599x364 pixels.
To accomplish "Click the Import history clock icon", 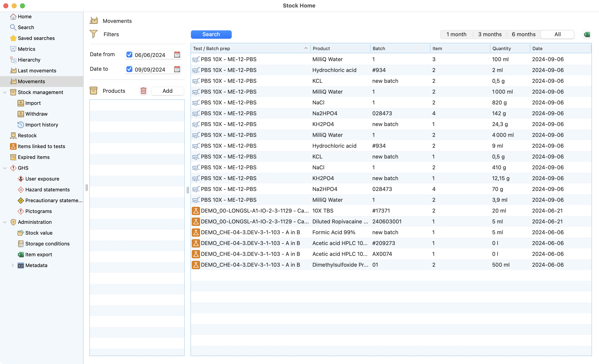I will (x=21, y=125).
